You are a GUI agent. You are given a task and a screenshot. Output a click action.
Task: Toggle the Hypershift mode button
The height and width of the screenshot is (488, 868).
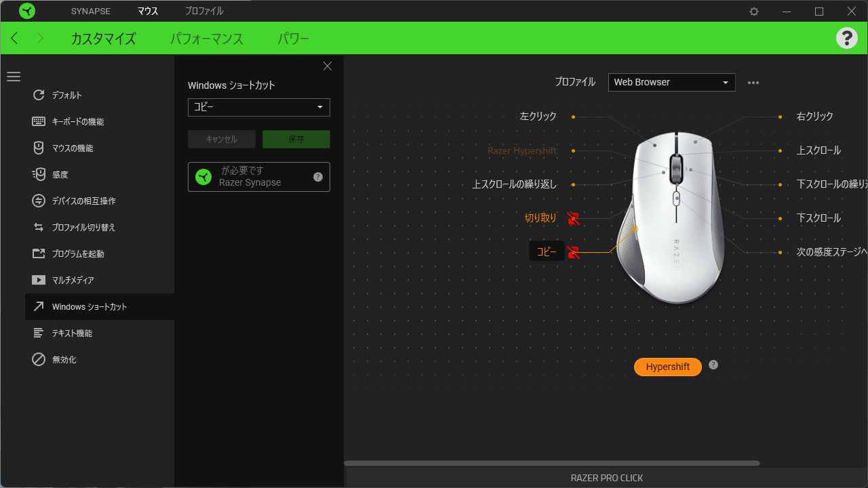point(668,367)
